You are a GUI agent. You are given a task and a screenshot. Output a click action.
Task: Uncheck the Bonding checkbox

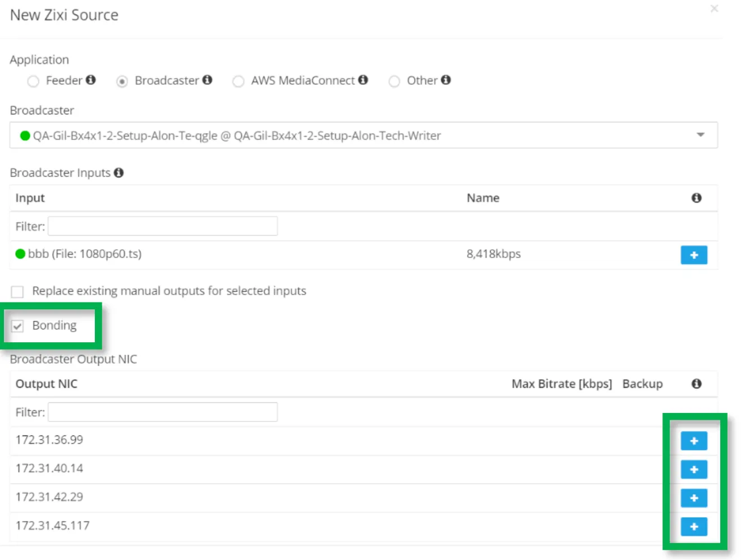pyautogui.click(x=17, y=326)
